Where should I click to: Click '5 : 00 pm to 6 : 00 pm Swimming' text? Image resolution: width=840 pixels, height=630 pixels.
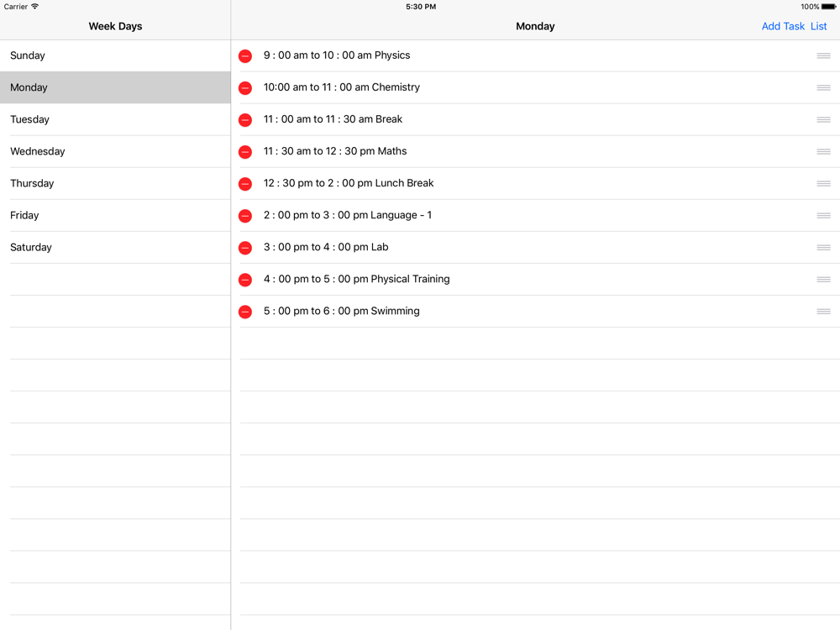point(341,312)
